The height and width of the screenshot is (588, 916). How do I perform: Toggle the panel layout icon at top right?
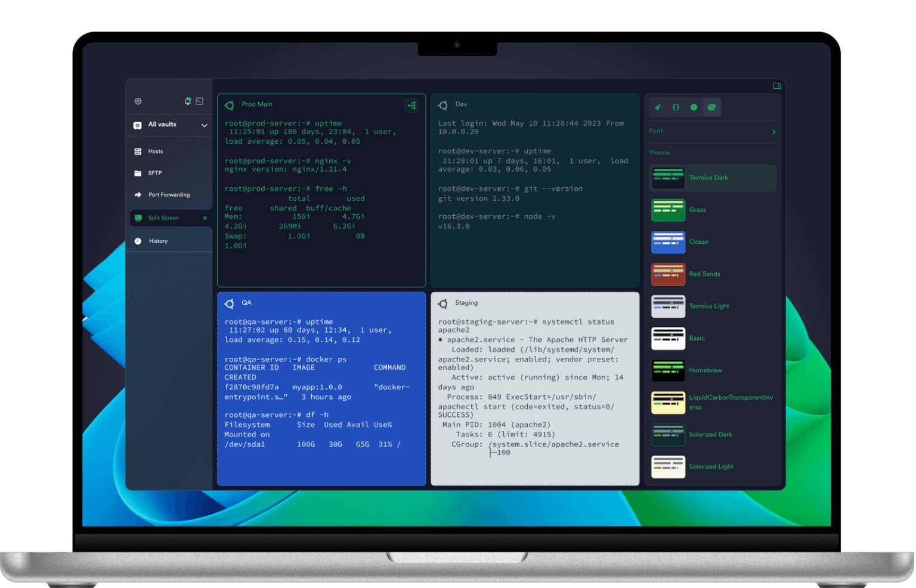(777, 85)
